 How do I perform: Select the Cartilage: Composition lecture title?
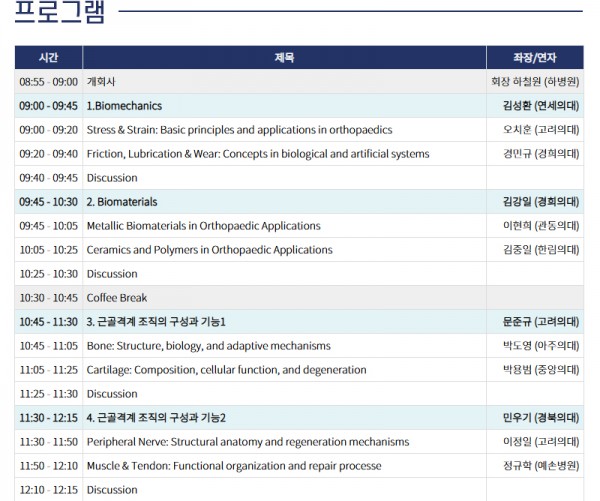point(226,370)
